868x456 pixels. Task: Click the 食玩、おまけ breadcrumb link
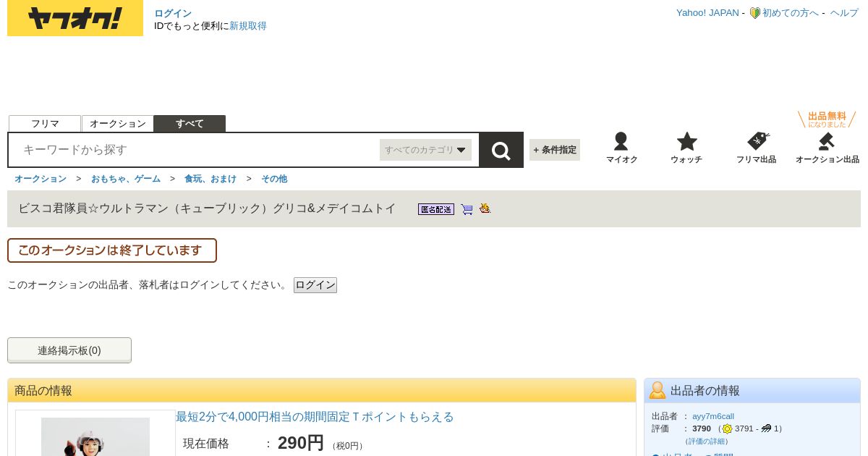click(210, 179)
